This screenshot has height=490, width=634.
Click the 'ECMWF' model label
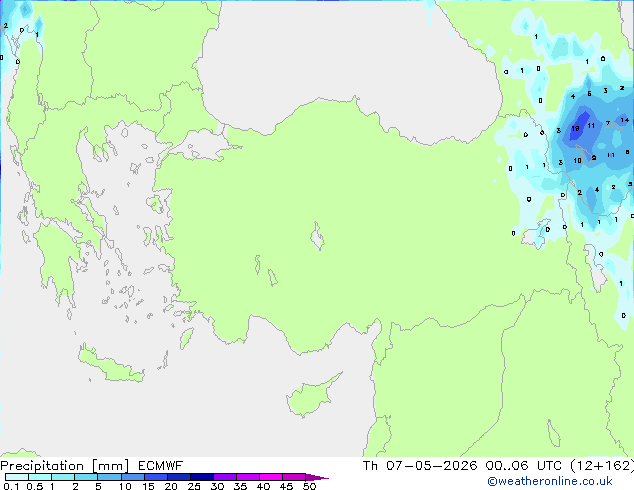coord(160,466)
